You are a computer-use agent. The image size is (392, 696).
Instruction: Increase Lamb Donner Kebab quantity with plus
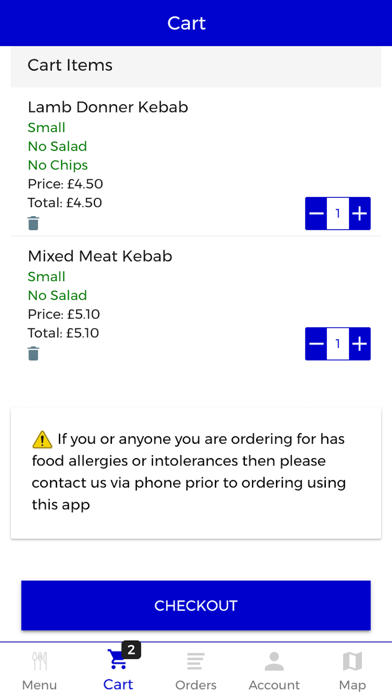(x=360, y=214)
